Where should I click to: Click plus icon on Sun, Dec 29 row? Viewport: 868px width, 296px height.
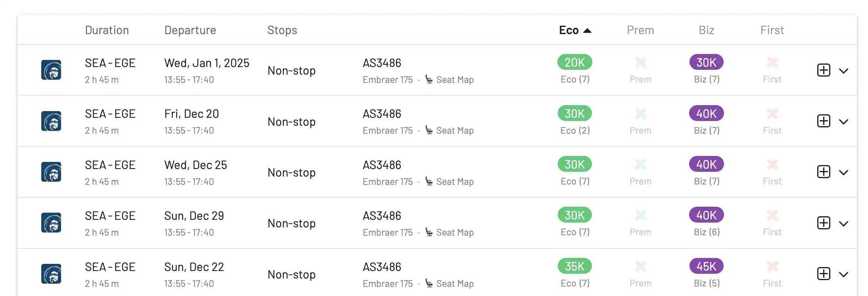click(824, 223)
